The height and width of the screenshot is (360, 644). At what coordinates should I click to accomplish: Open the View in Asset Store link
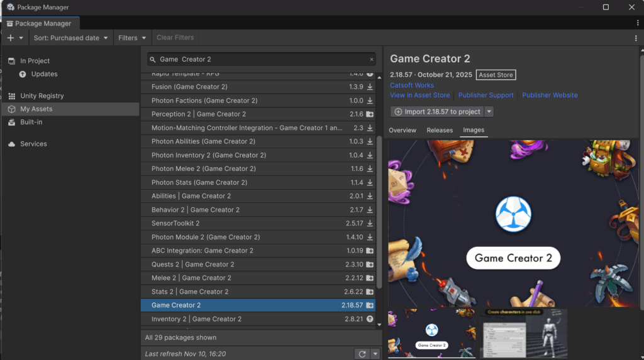pyautogui.click(x=419, y=95)
